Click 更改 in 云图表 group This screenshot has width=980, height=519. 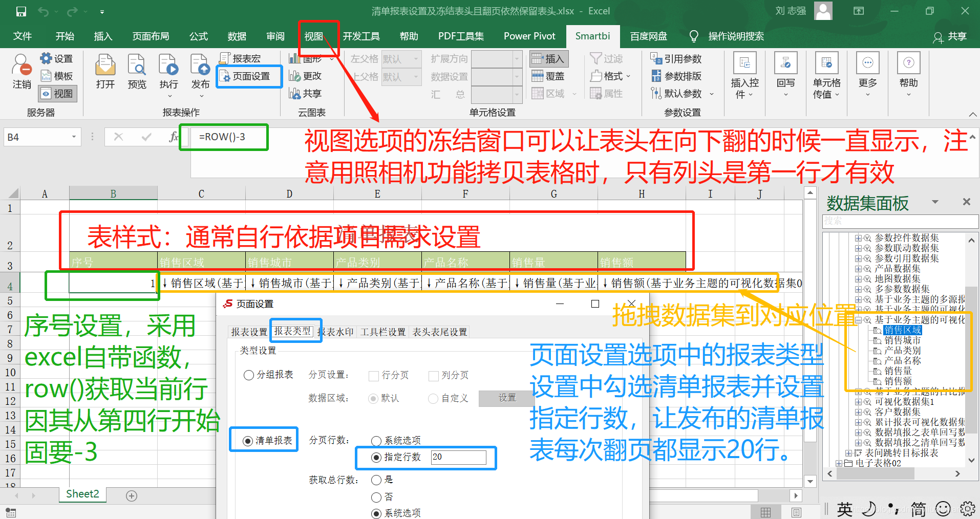pos(305,76)
